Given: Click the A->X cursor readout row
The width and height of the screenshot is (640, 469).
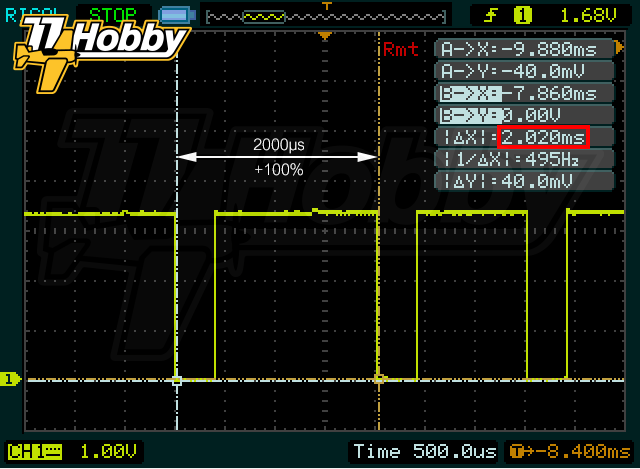Looking at the screenshot, I should pos(524,49).
